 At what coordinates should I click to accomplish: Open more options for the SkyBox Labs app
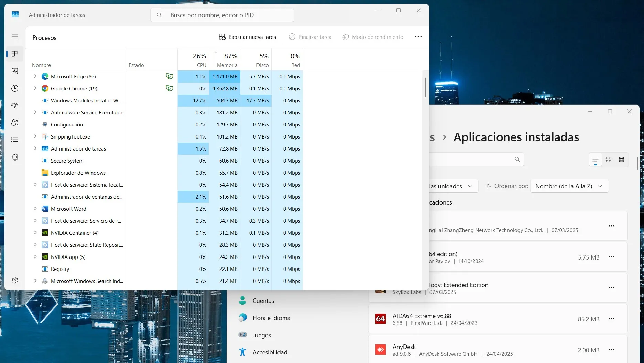[x=611, y=288]
